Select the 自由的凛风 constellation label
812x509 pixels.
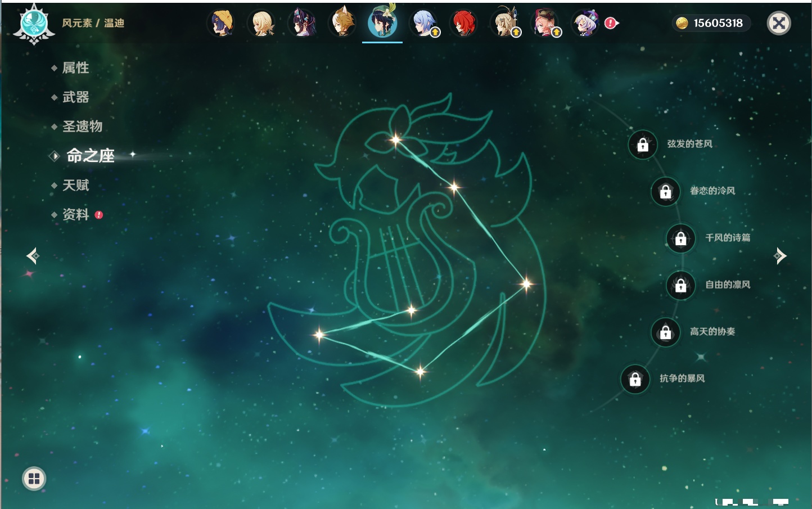click(728, 285)
